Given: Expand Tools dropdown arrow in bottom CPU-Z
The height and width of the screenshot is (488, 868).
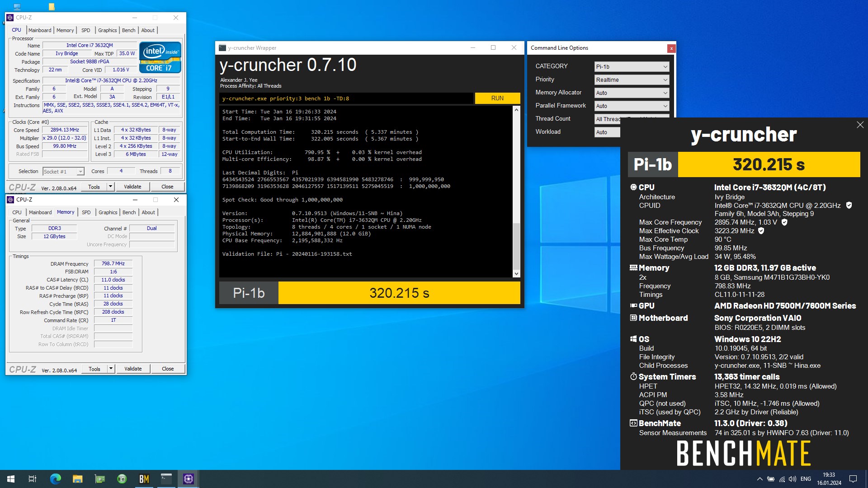Looking at the screenshot, I should [110, 369].
